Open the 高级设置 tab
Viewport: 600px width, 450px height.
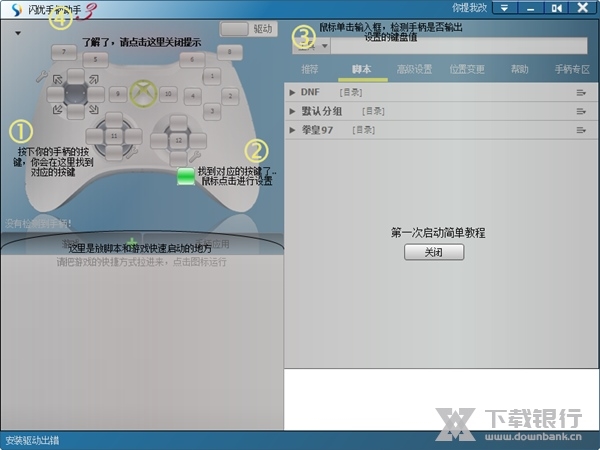414,69
